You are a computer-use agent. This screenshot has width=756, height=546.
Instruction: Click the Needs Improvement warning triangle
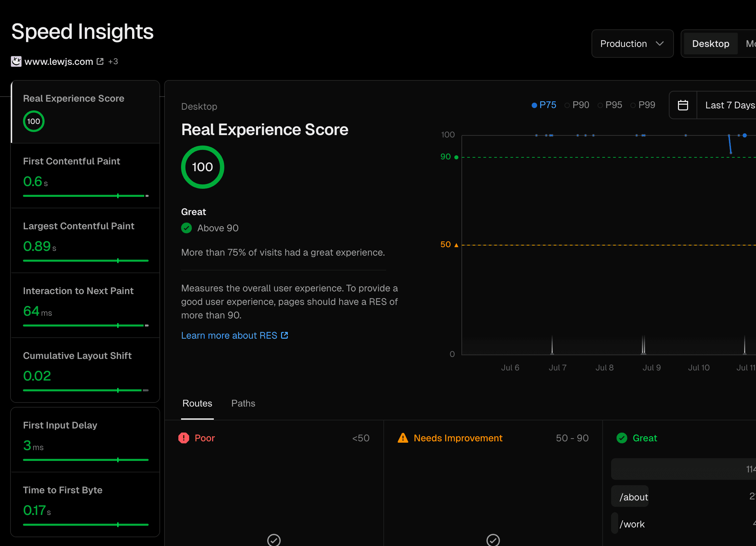point(402,438)
